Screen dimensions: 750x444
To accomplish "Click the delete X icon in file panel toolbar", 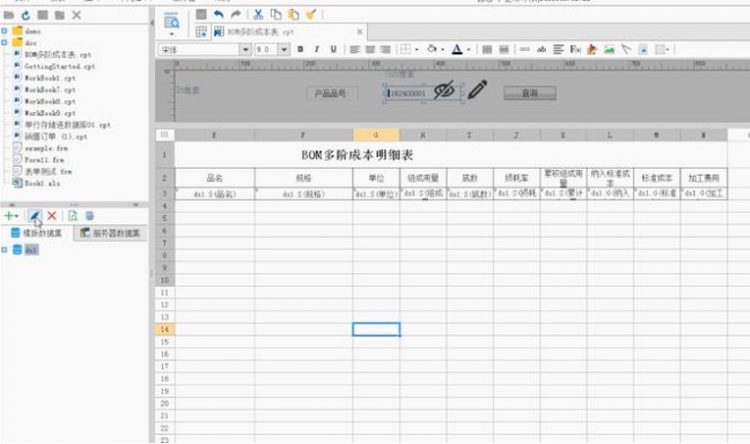I will [x=77, y=15].
